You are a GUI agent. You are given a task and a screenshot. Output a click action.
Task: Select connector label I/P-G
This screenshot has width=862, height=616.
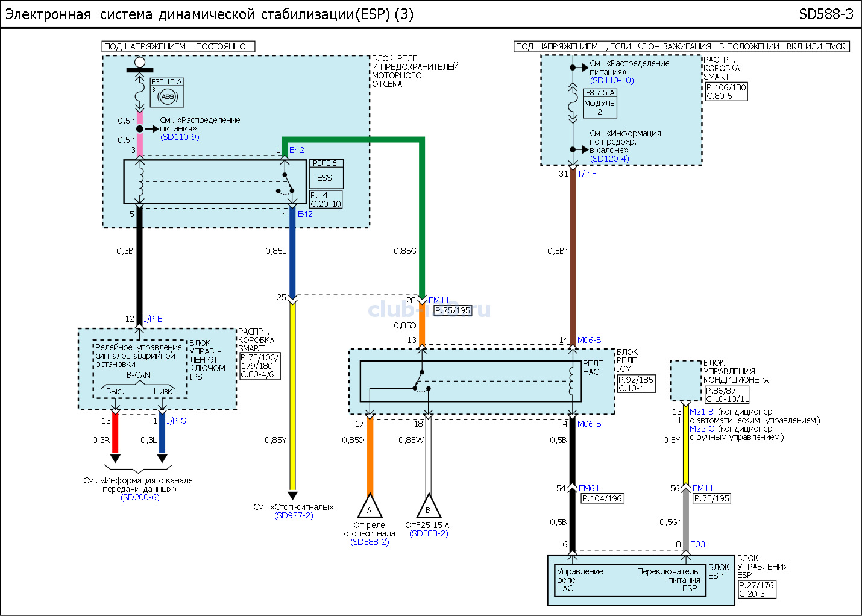pyautogui.click(x=176, y=421)
